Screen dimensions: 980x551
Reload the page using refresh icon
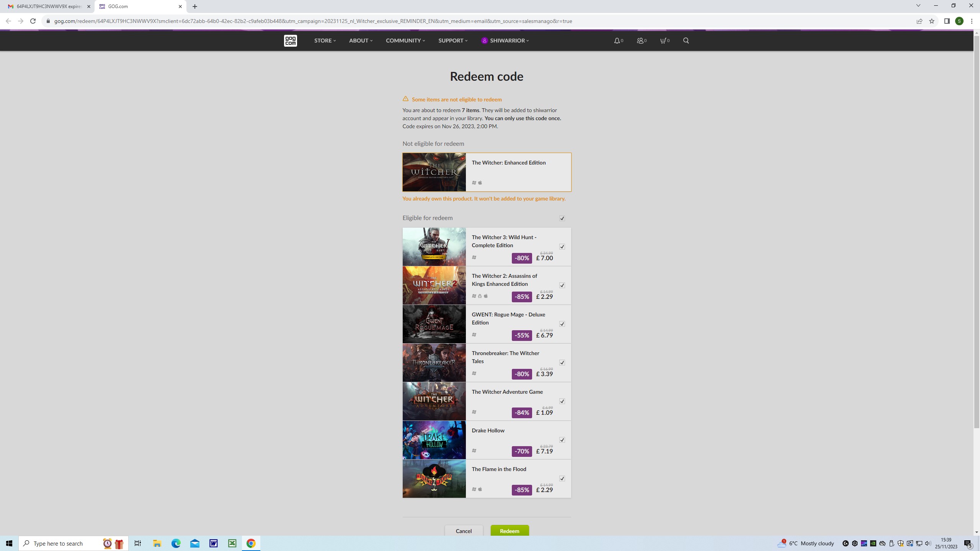tap(33, 21)
